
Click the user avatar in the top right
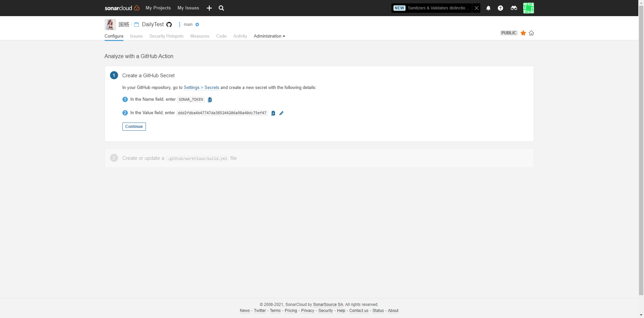tap(529, 8)
